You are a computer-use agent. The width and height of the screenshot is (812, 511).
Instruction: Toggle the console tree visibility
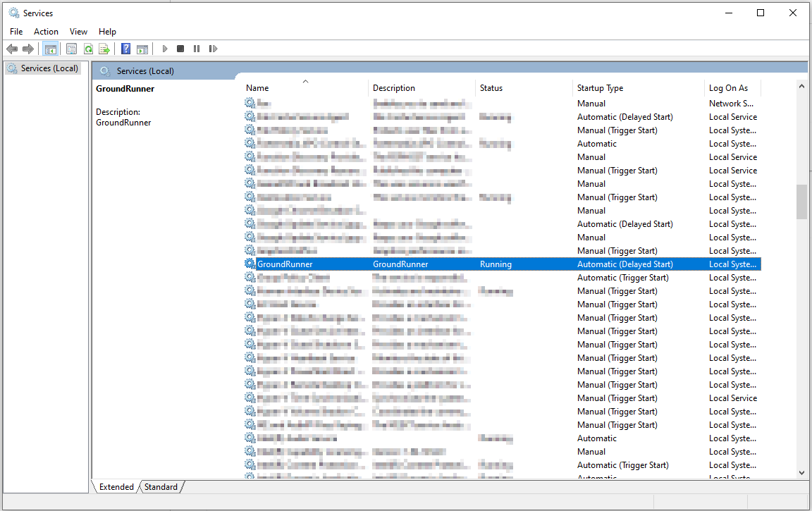(50, 48)
